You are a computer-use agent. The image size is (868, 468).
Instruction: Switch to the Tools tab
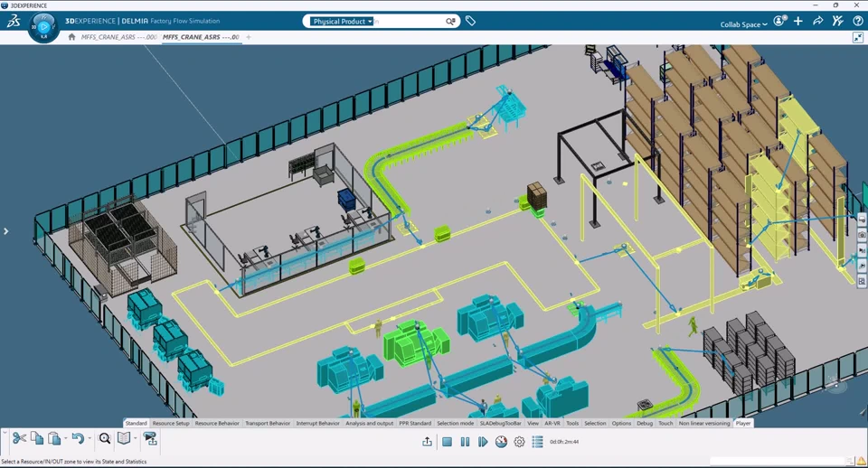point(572,423)
